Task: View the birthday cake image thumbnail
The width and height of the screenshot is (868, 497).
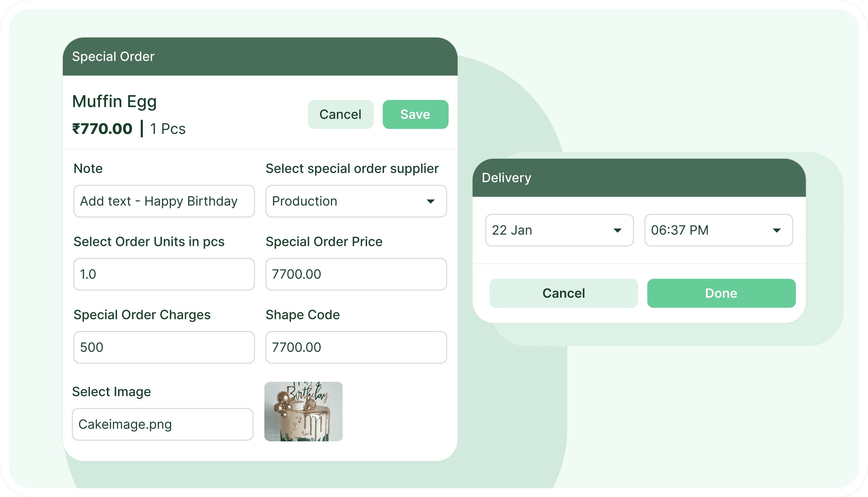Action: [303, 411]
